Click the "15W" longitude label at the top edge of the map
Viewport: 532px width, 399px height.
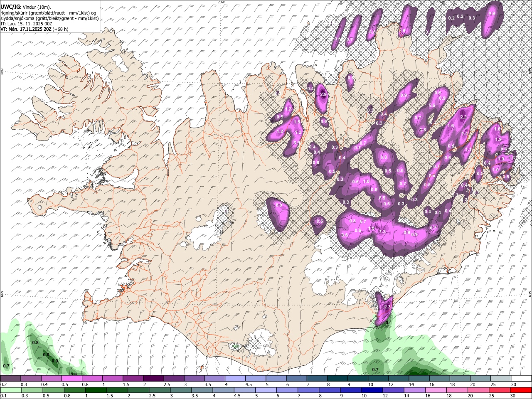click(x=440, y=2)
